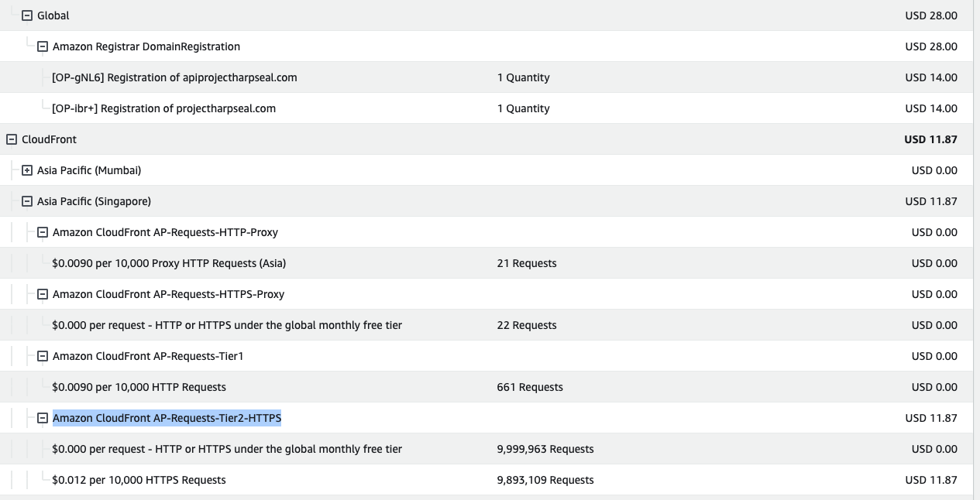Image resolution: width=980 pixels, height=500 pixels.
Task: Click $0.0090 per 10,000 HTTP Requests text
Action: tap(139, 387)
